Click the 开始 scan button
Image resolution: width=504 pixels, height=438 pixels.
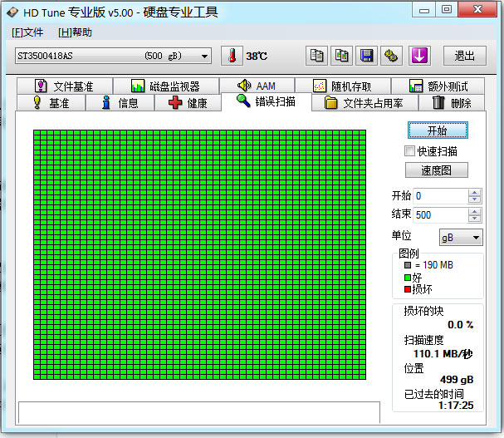click(x=438, y=130)
